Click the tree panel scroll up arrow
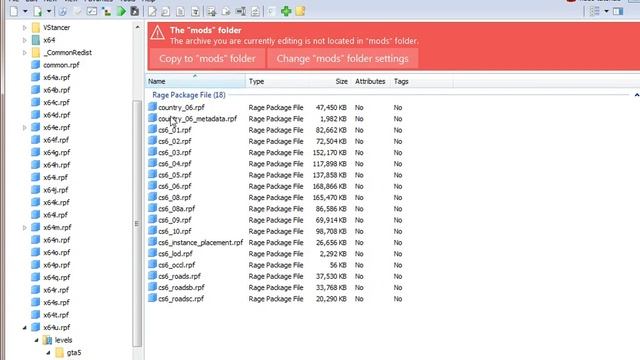640x360 pixels. (137, 27)
